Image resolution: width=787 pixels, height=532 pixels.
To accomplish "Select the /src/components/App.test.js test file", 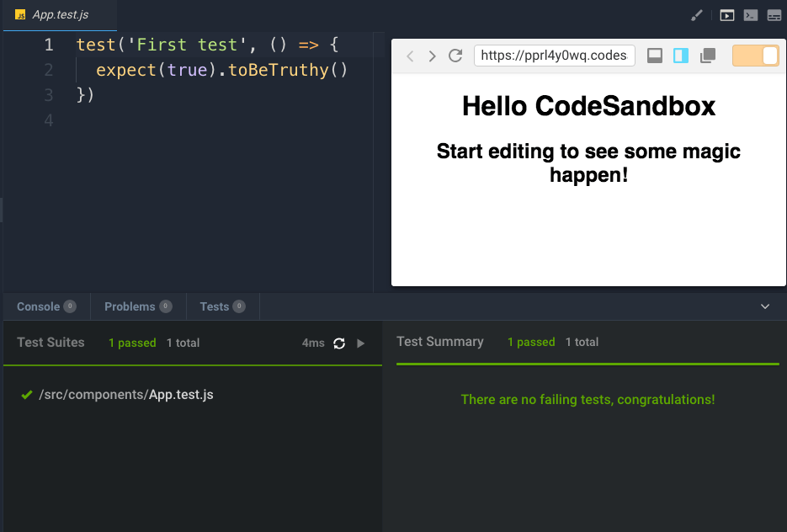I will coord(126,394).
